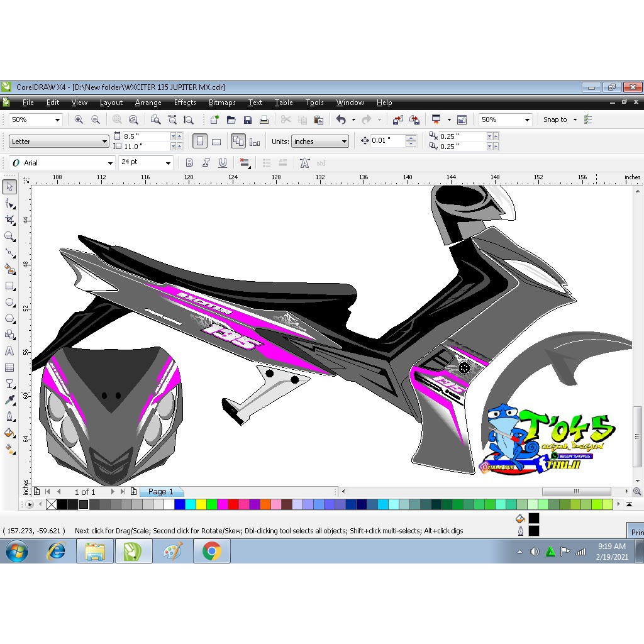This screenshot has width=644, height=644.
Task: Toggle Bold text formatting
Action: coord(189,163)
